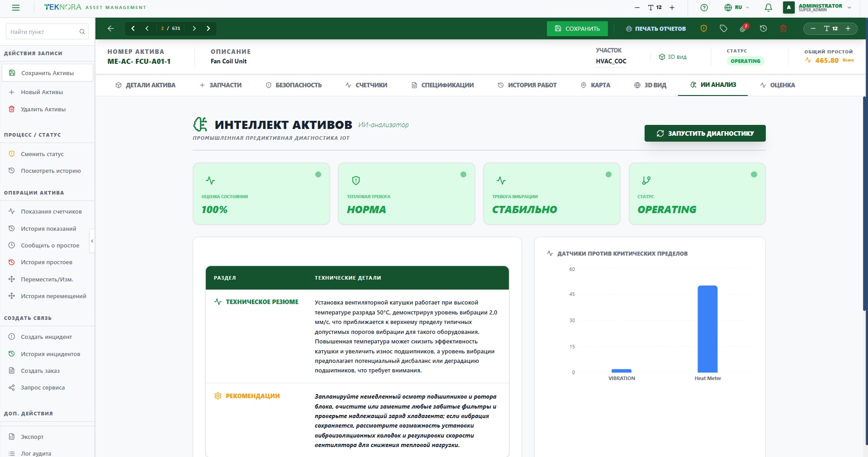Increase font size in top header

point(672,8)
